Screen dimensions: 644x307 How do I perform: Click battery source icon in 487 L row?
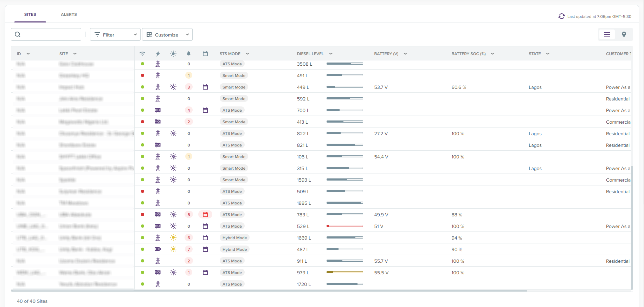(158, 249)
